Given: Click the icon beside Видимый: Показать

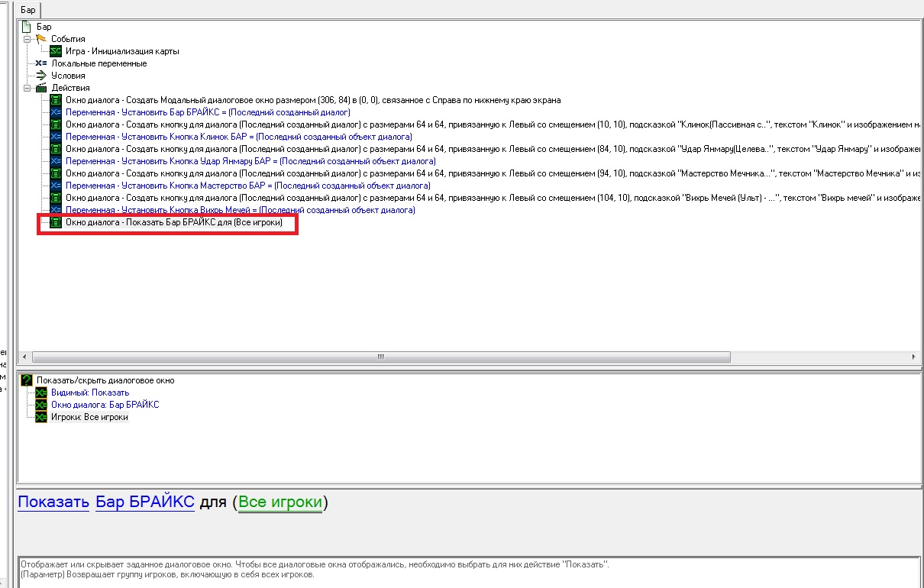Looking at the screenshot, I should [x=41, y=393].
